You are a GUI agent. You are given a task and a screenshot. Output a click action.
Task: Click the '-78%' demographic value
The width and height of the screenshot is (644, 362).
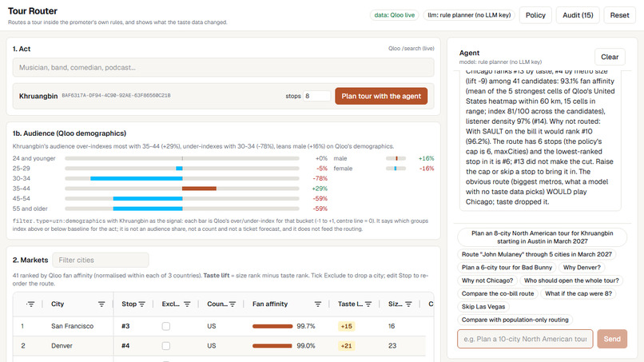tap(320, 178)
